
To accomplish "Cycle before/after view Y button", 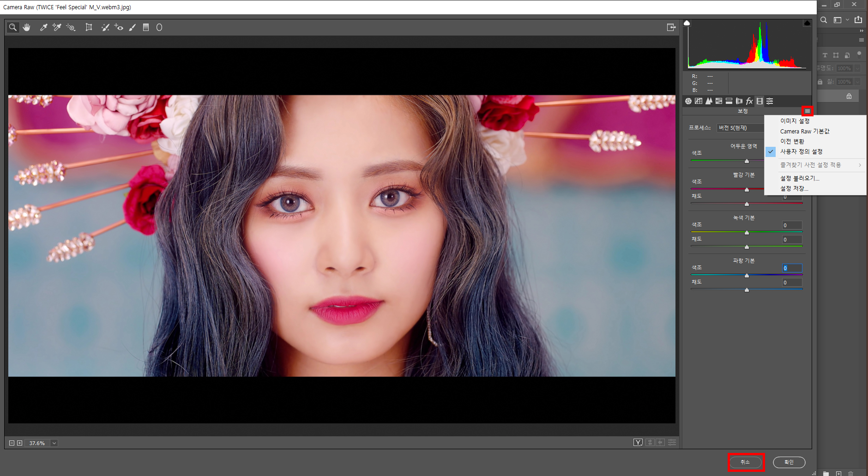I will point(638,442).
